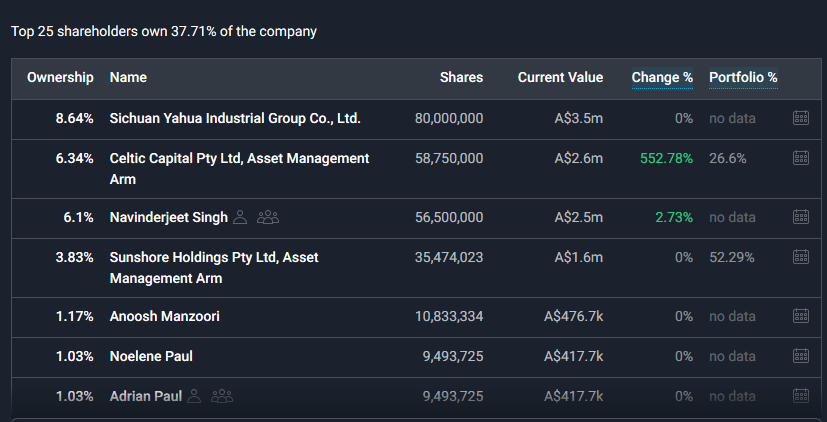Click the A$1.6m current value

pos(579,257)
